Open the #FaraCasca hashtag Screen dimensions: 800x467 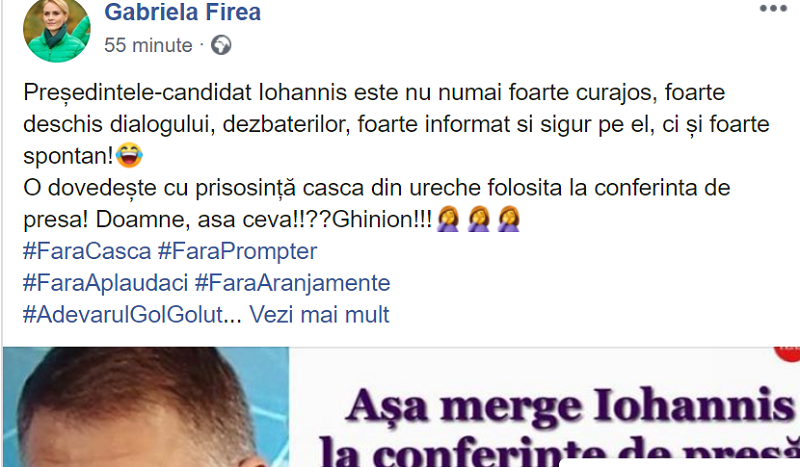click(x=87, y=252)
